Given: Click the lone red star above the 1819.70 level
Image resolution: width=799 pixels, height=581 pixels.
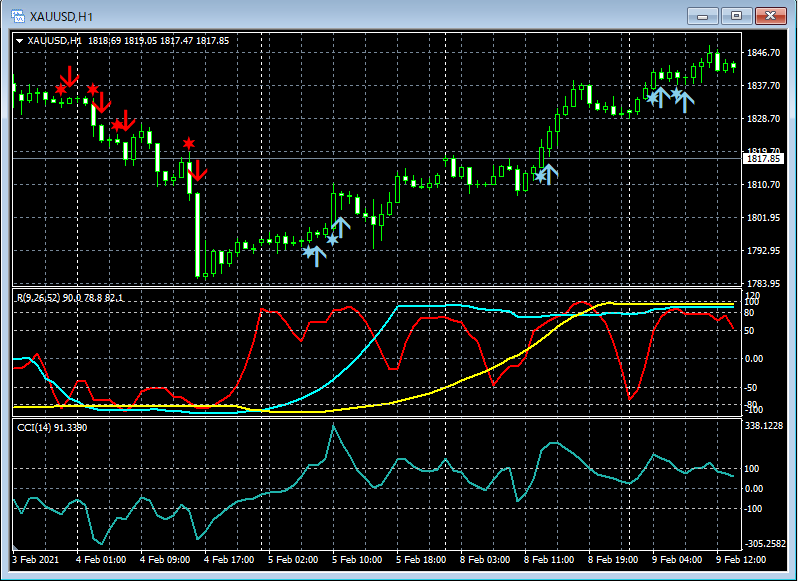Looking at the screenshot, I should 189,143.
